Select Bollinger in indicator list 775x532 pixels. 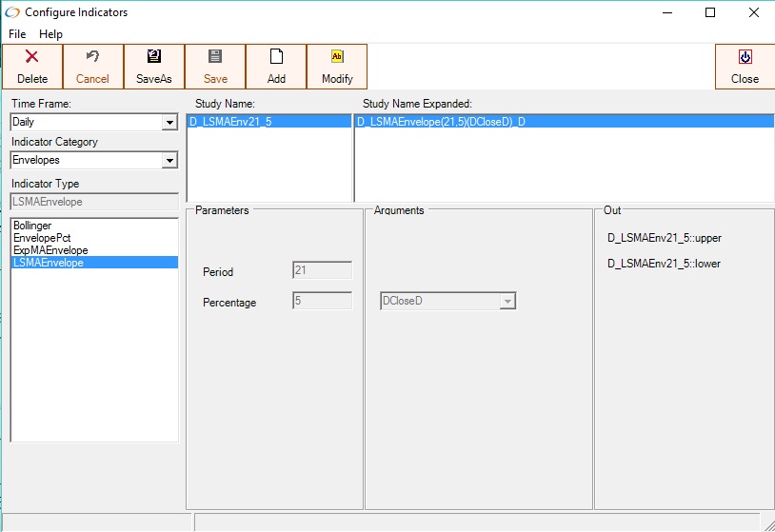[x=32, y=226]
